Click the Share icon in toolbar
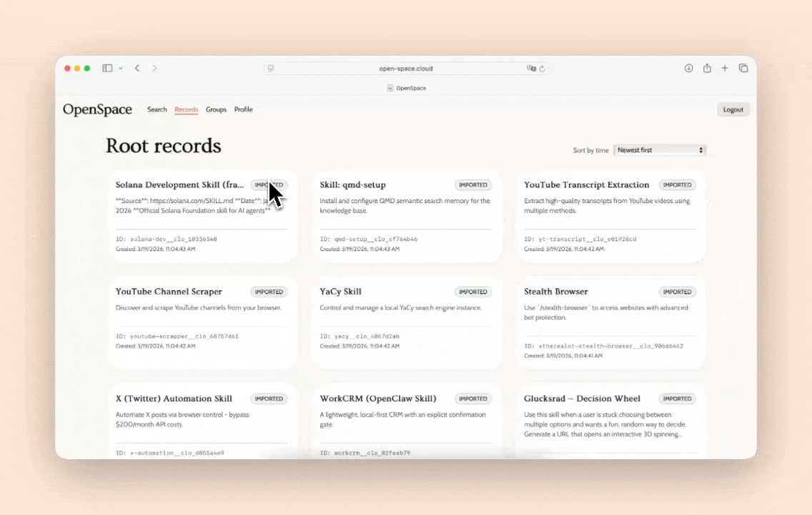Screen dimensions: 812x515 pyautogui.click(x=707, y=69)
